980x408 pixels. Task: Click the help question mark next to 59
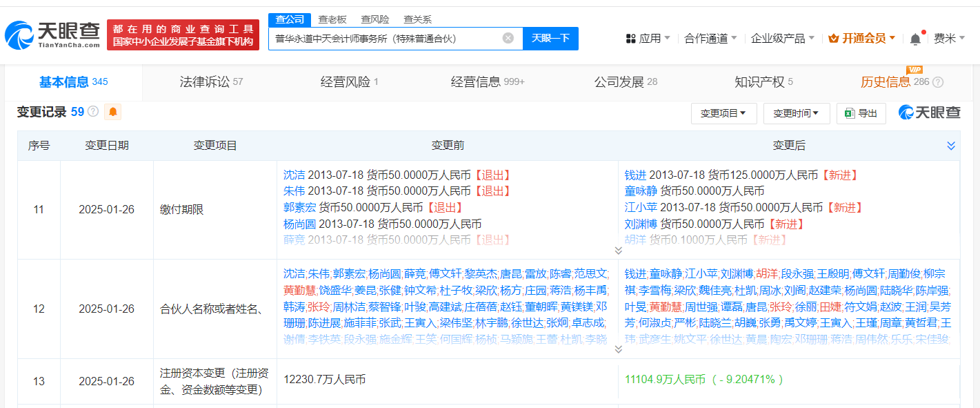tap(93, 112)
